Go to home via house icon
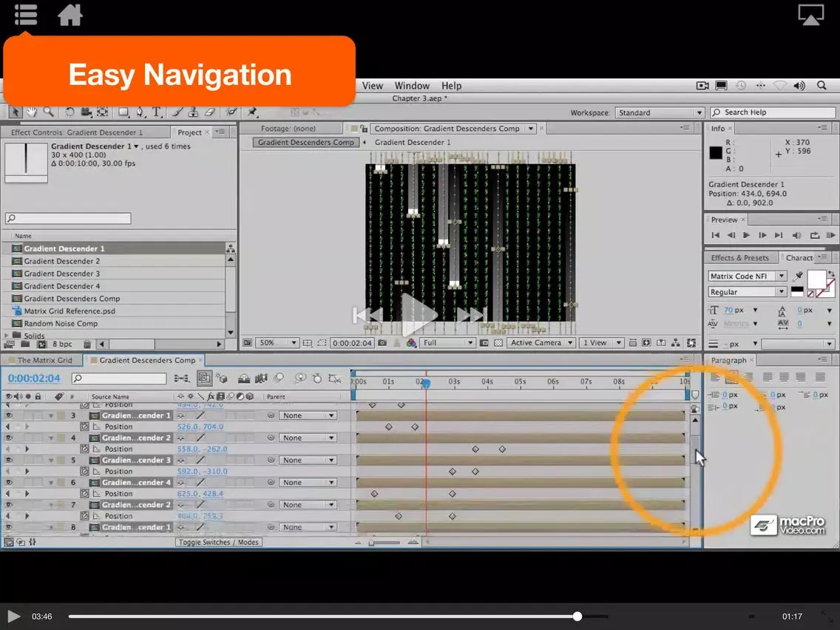The width and height of the screenshot is (840, 630). point(70,15)
